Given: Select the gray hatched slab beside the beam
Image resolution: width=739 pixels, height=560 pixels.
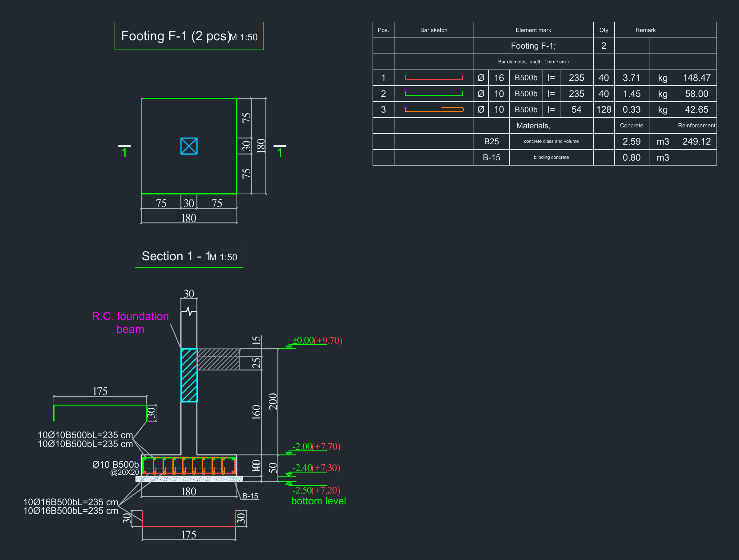Looking at the screenshot, I should (x=218, y=359).
